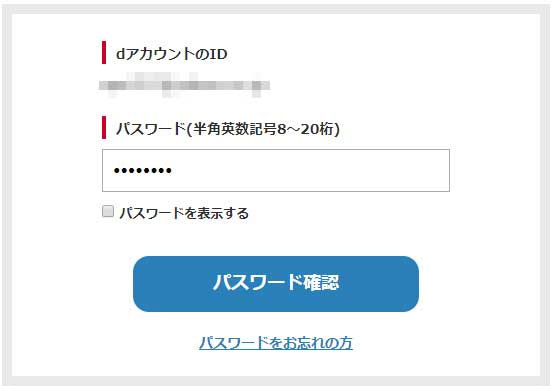Tick the パスワードを表示する checkbox
The width and height of the screenshot is (555, 390).
pos(108,211)
